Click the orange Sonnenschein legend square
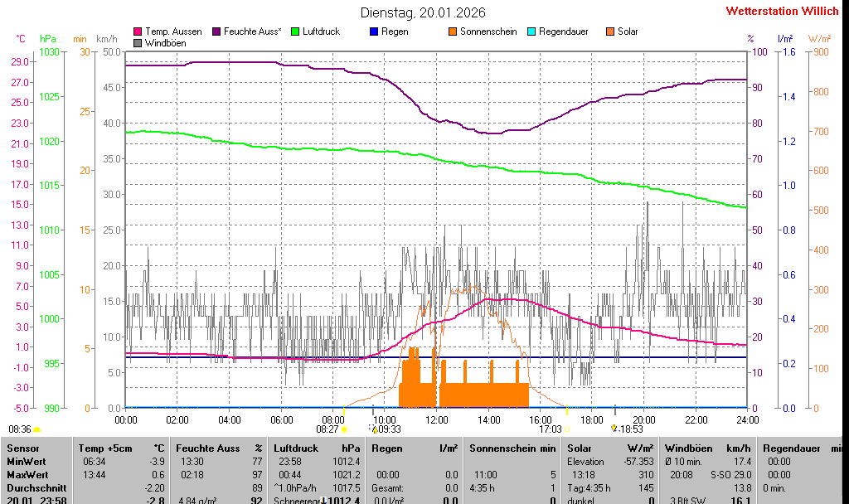The width and height of the screenshot is (849, 504). click(x=453, y=31)
